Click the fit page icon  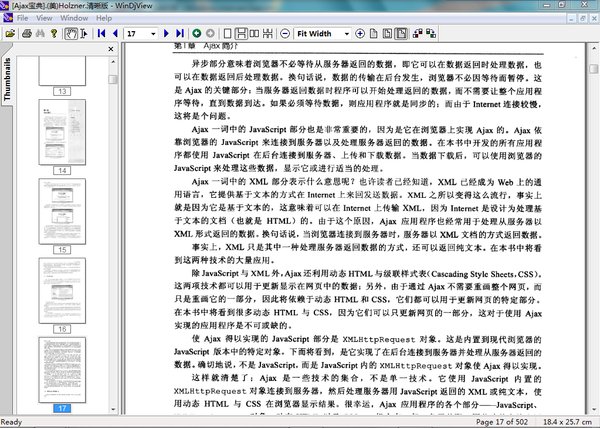click(387, 34)
